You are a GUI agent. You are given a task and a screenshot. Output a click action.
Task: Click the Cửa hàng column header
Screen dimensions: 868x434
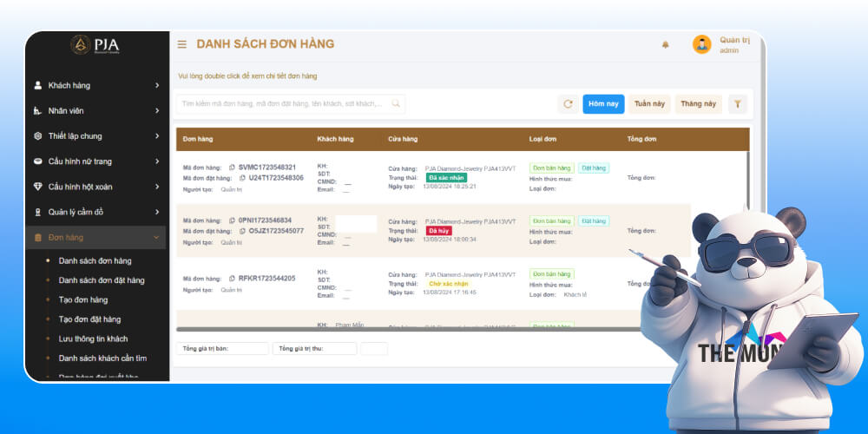pos(403,139)
